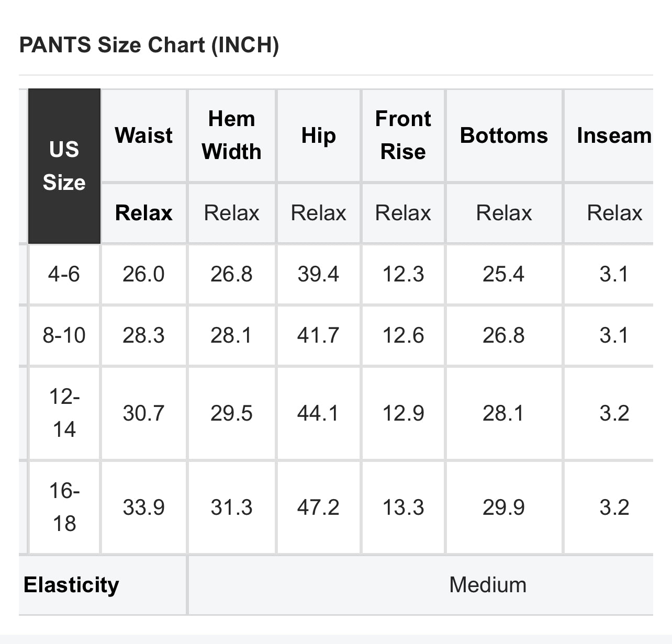Click the 47.2 hip measurement cell
This screenshot has height=644, width=672.
click(x=318, y=507)
